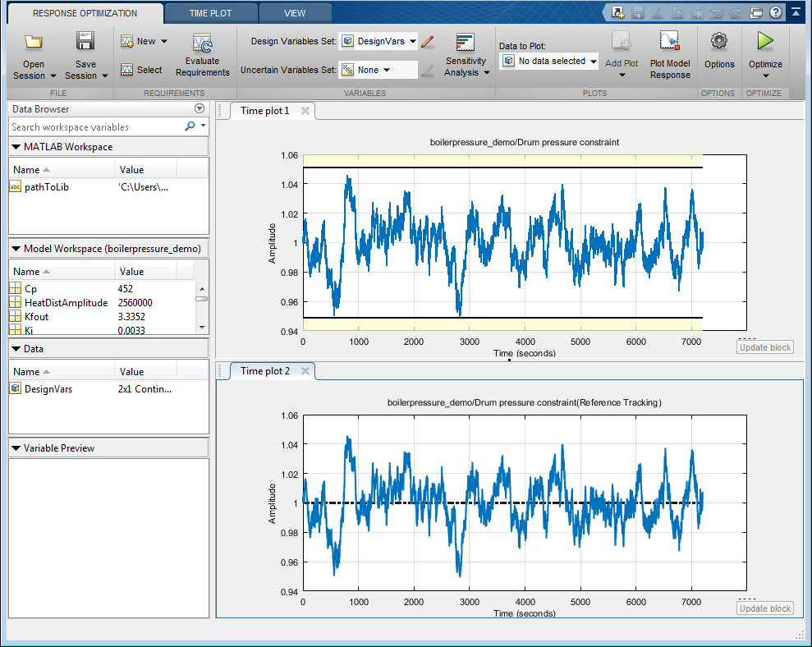Collapse the Variable Preview section

(17, 448)
